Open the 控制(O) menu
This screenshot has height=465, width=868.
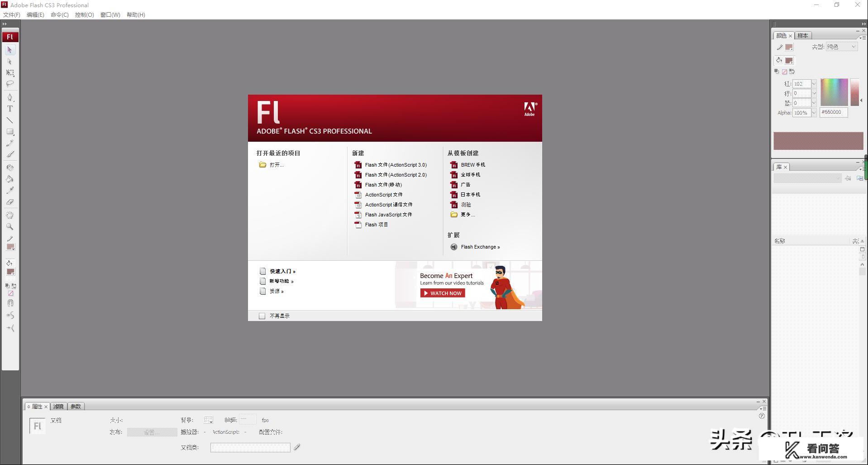[x=85, y=14]
